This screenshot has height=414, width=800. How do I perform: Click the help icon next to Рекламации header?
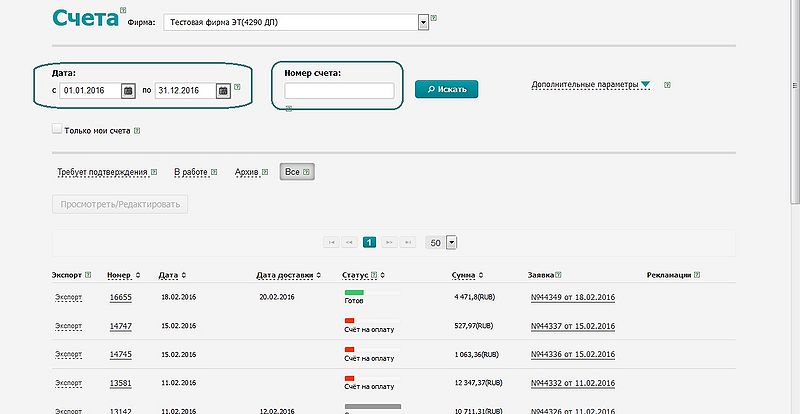coord(696,274)
